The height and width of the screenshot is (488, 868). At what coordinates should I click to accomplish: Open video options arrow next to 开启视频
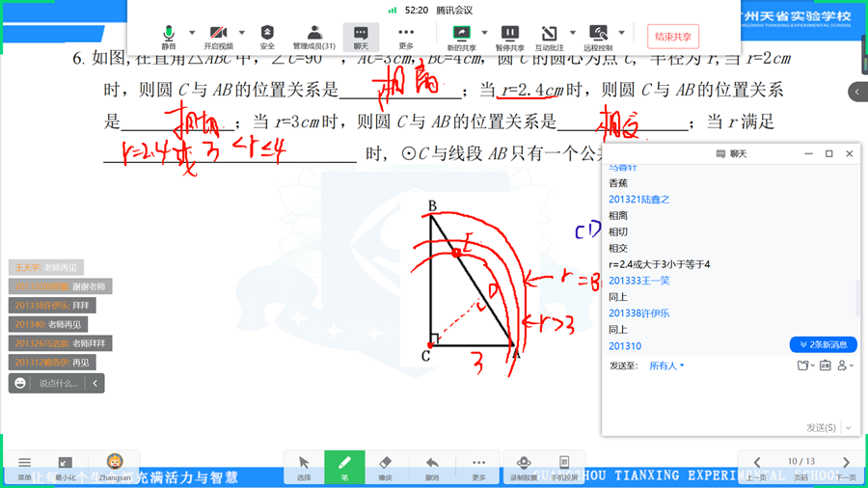pos(241,33)
